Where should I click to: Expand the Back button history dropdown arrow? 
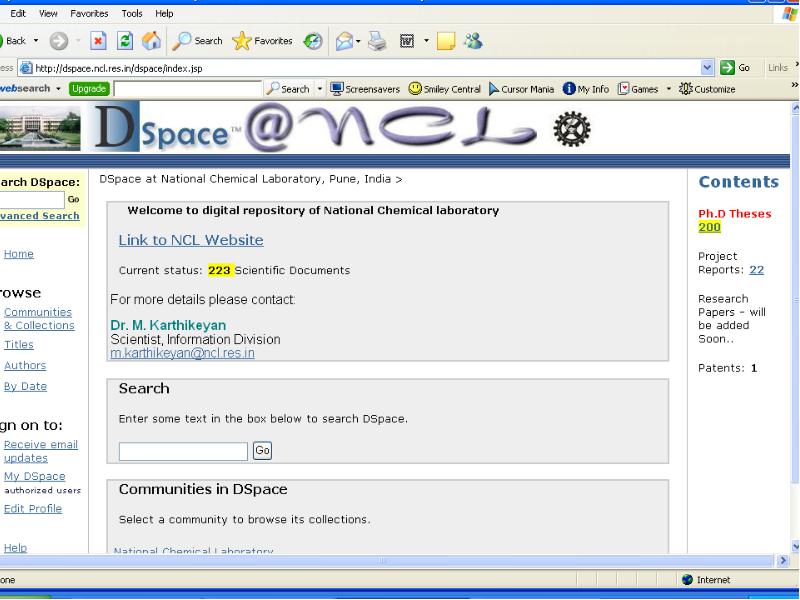[36, 41]
